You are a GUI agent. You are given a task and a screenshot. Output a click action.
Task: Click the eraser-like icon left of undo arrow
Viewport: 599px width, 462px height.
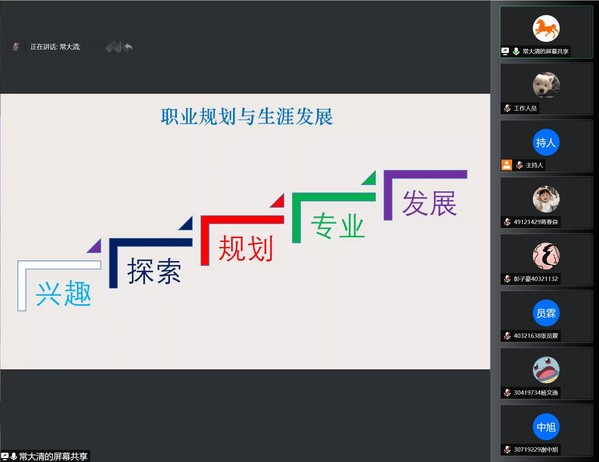coord(114,47)
